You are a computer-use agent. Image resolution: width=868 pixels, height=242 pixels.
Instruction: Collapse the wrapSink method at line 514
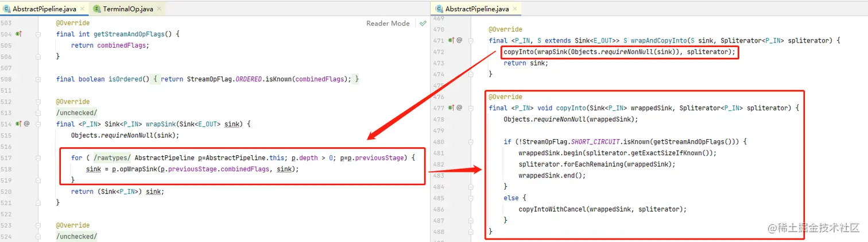(x=38, y=124)
